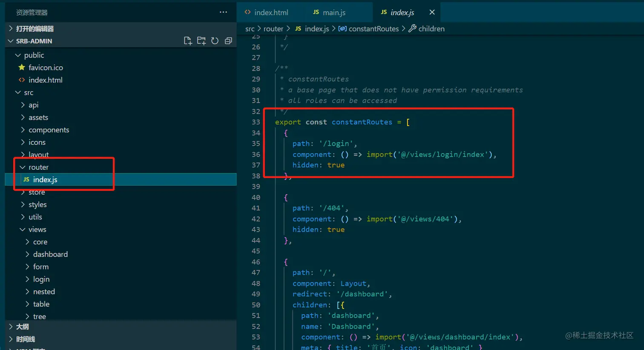Open favicon.ico file in explorer
Image resolution: width=644 pixels, height=350 pixels.
pos(121,67)
